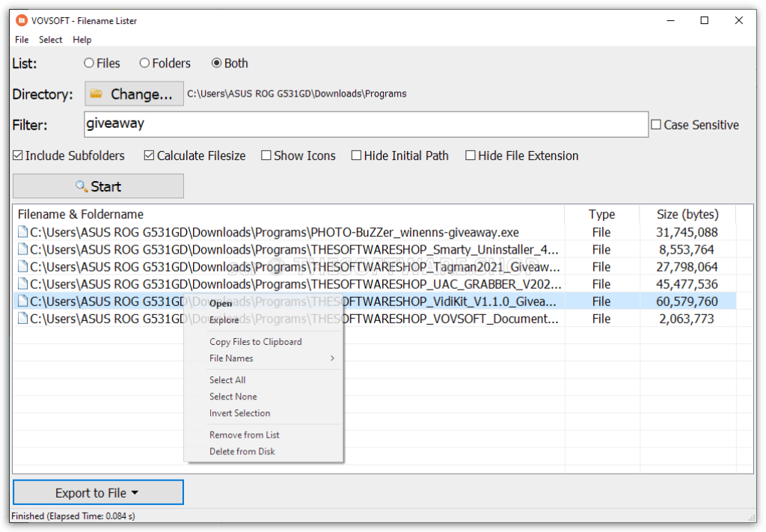Open the File menu
The height and width of the screenshot is (532, 766).
pyautogui.click(x=22, y=40)
